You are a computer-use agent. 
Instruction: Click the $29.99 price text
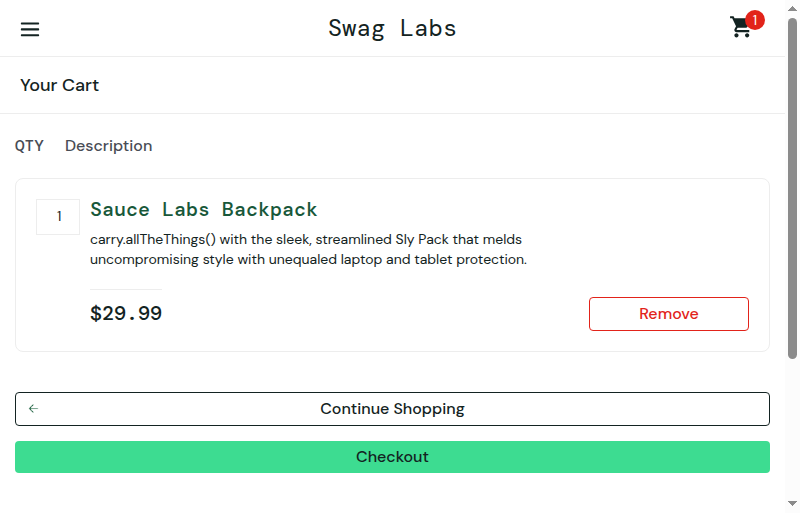(x=126, y=313)
